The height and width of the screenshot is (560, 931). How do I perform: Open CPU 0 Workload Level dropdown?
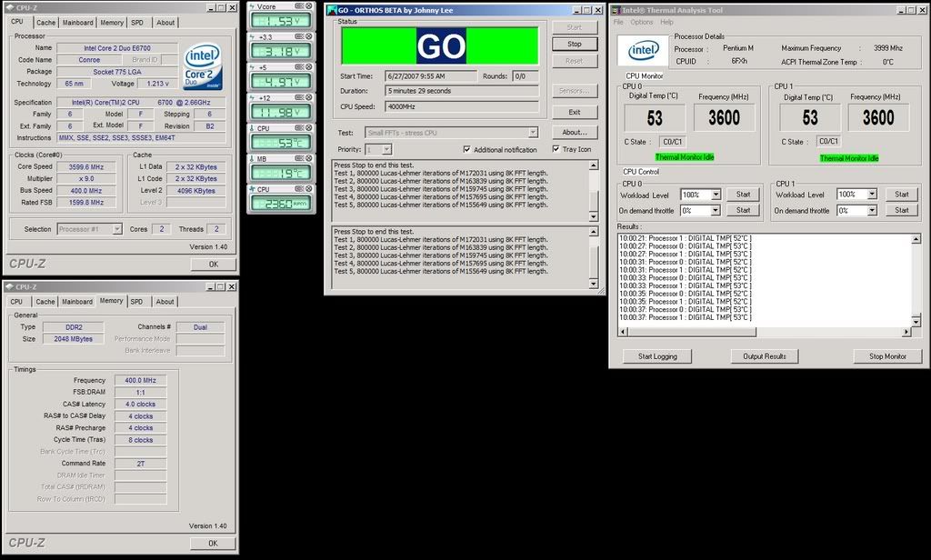coord(716,195)
